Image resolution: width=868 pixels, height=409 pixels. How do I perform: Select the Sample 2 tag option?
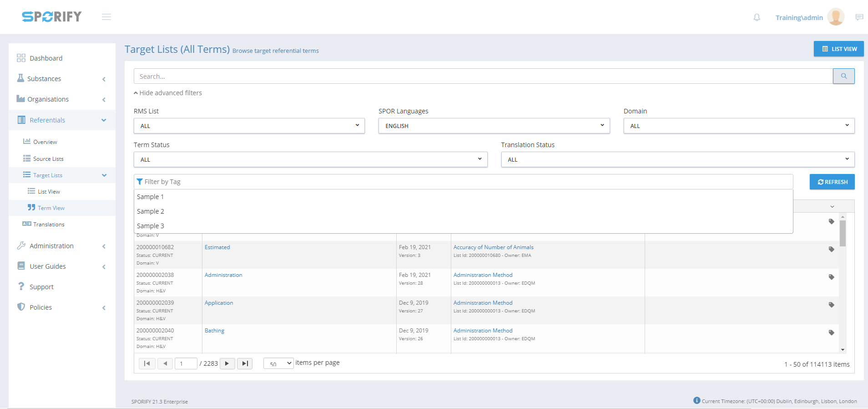[x=151, y=211]
